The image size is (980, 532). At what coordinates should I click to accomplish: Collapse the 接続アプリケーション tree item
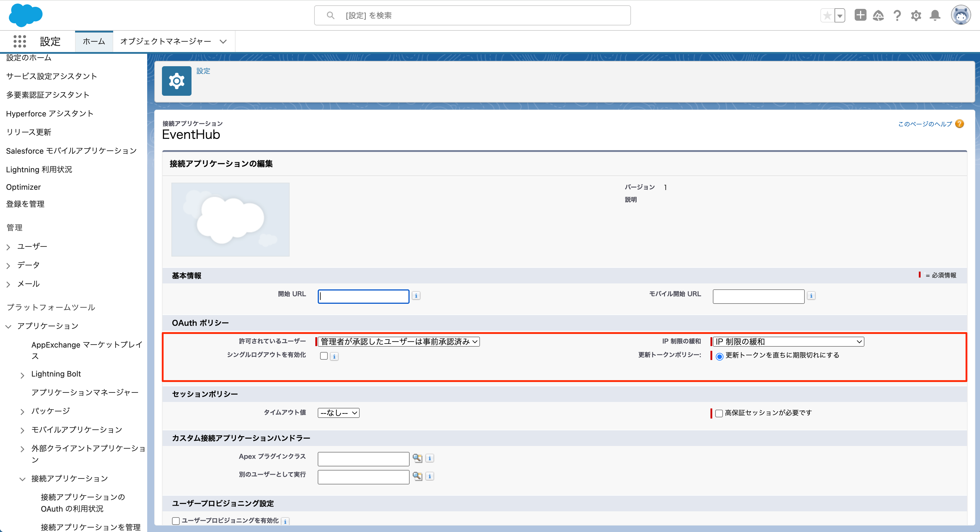pos(22,479)
